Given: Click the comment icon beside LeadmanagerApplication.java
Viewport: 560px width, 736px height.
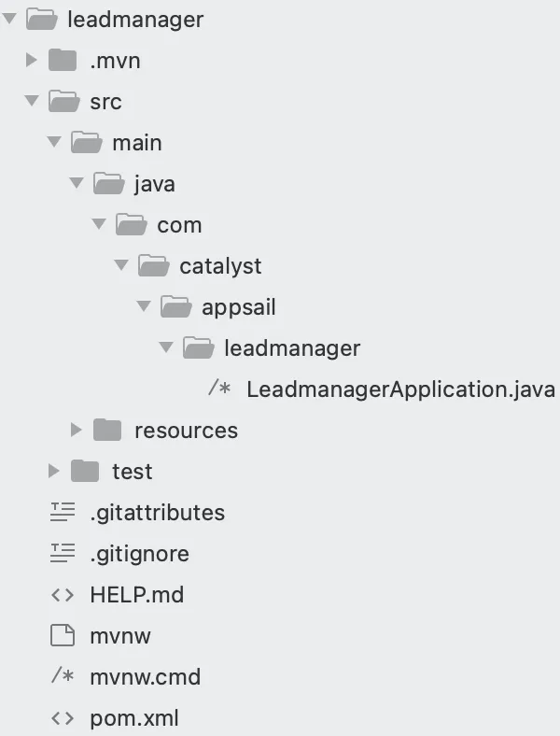Looking at the screenshot, I should point(219,389).
